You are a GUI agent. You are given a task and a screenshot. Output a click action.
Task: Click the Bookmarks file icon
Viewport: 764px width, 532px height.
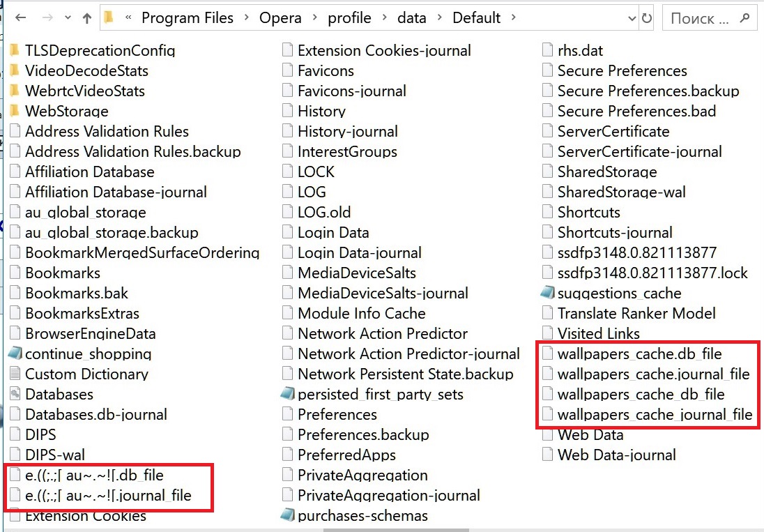(x=15, y=273)
